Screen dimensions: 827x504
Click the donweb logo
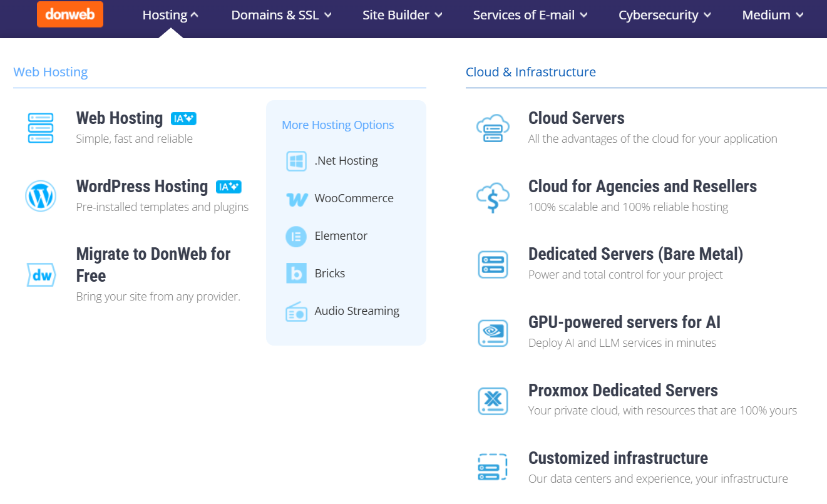[70, 14]
